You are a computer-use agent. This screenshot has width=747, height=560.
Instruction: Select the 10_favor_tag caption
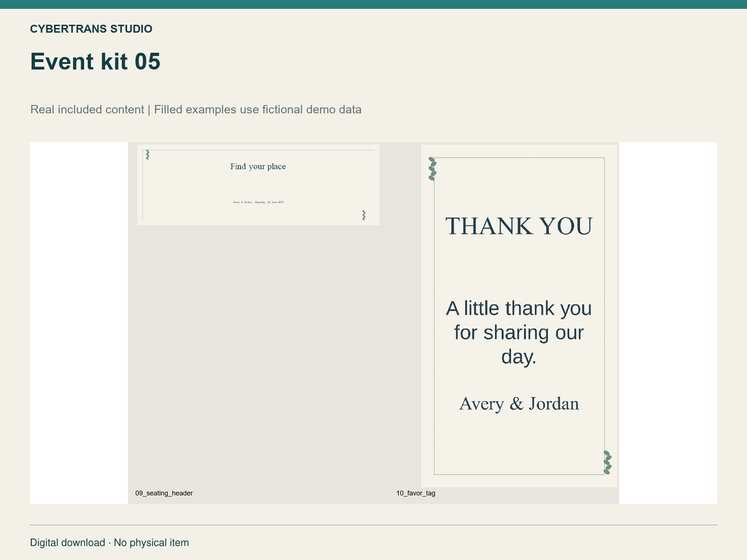(x=416, y=493)
